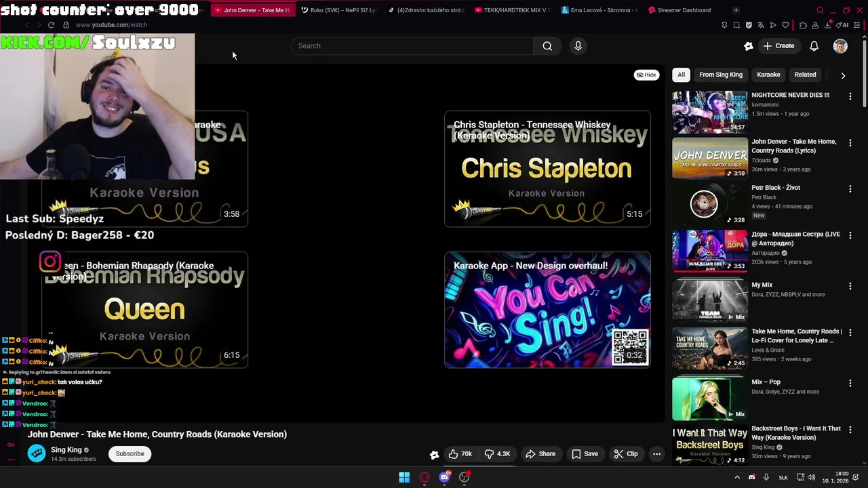Select the All filter chip
Screen dimensions: 868x488
click(681, 75)
